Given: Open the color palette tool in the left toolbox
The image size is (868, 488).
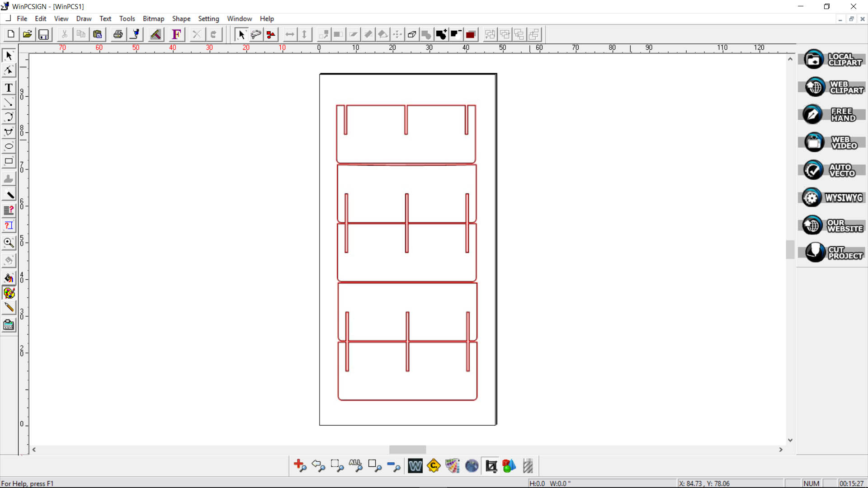Looking at the screenshot, I should tap(9, 293).
